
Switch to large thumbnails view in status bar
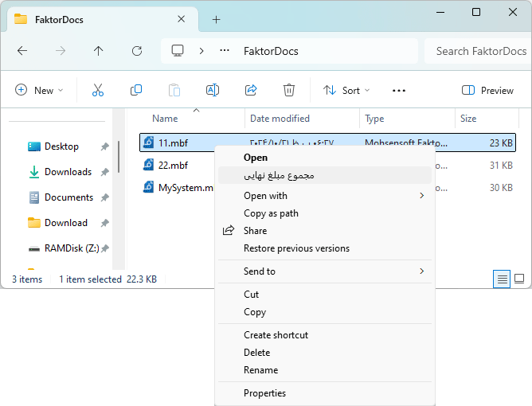point(519,279)
